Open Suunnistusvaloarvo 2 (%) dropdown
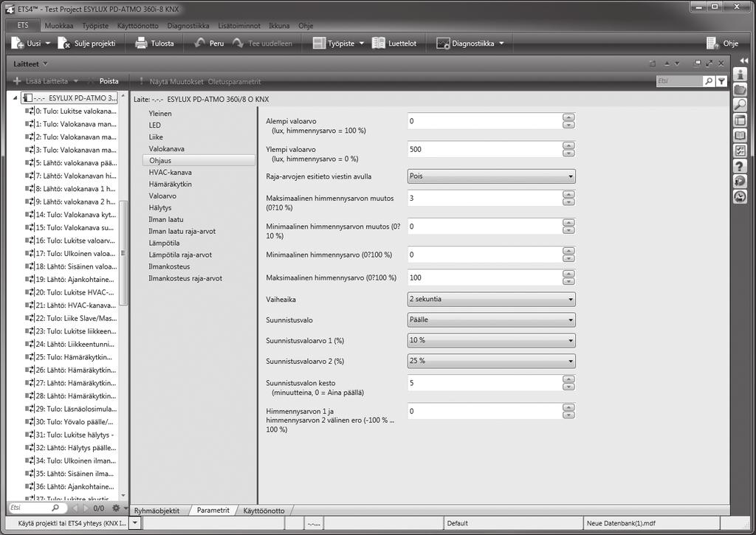Image resolution: width=756 pixels, height=535 pixels. pos(491,361)
